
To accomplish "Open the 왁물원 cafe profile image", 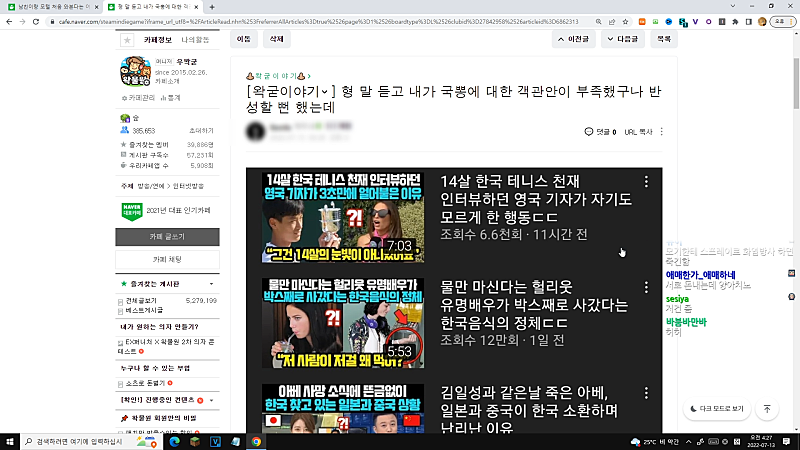I will pos(135,71).
